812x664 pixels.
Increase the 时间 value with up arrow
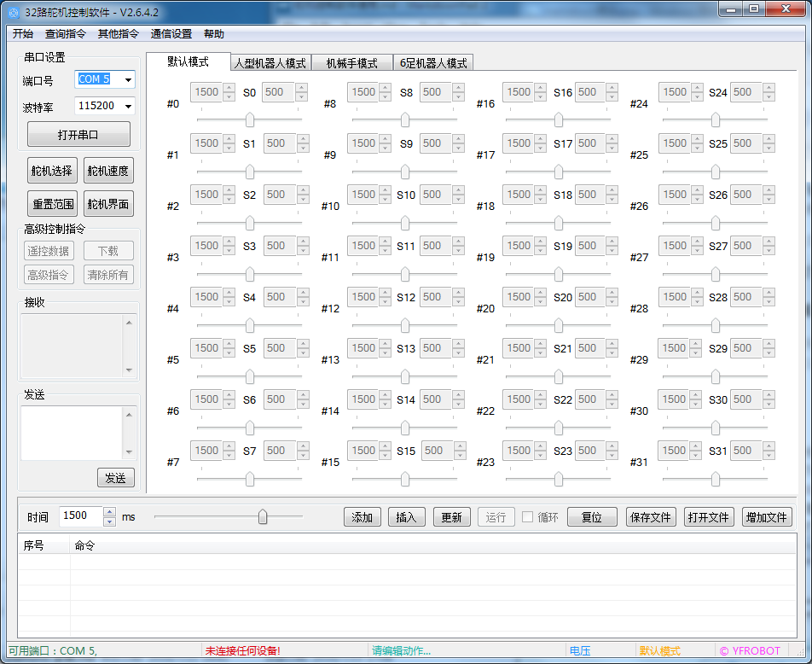(x=109, y=512)
